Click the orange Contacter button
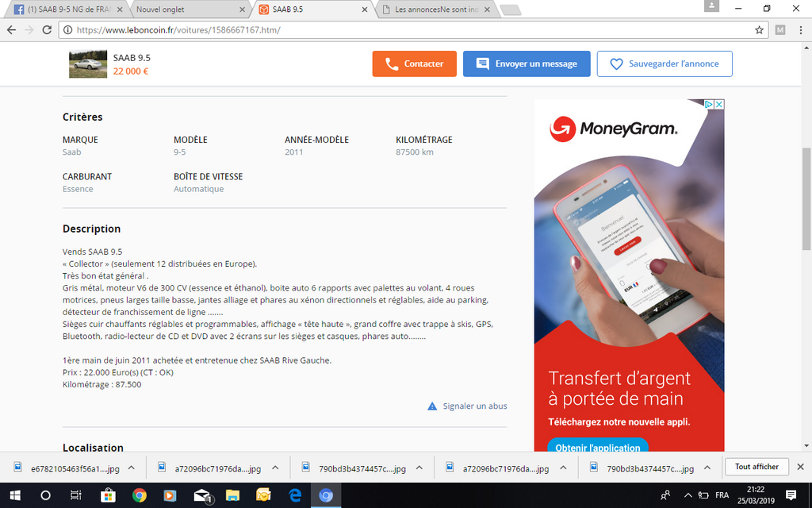 click(414, 63)
